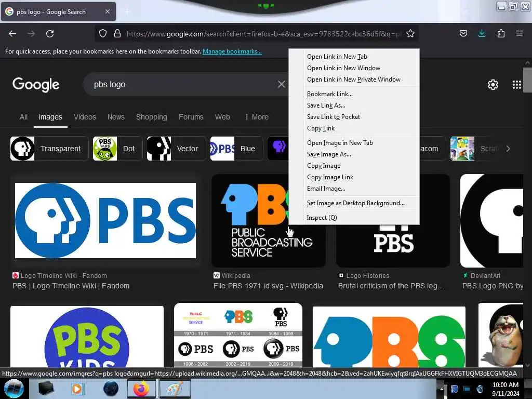Open the blue PBS logo thumbnail
Image resolution: width=532 pixels, height=399 pixels.
pyautogui.click(x=105, y=220)
